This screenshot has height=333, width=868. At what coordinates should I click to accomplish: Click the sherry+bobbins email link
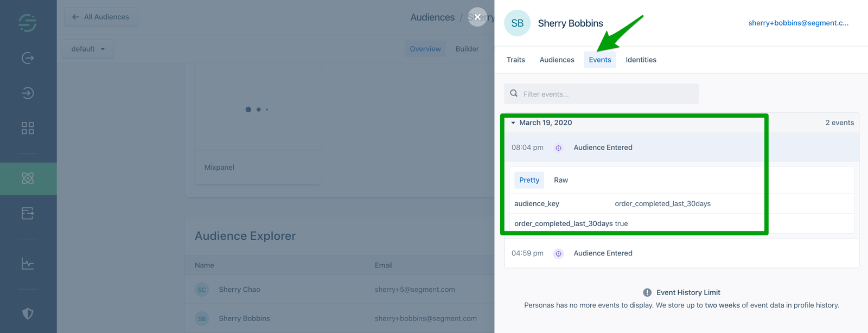point(798,23)
